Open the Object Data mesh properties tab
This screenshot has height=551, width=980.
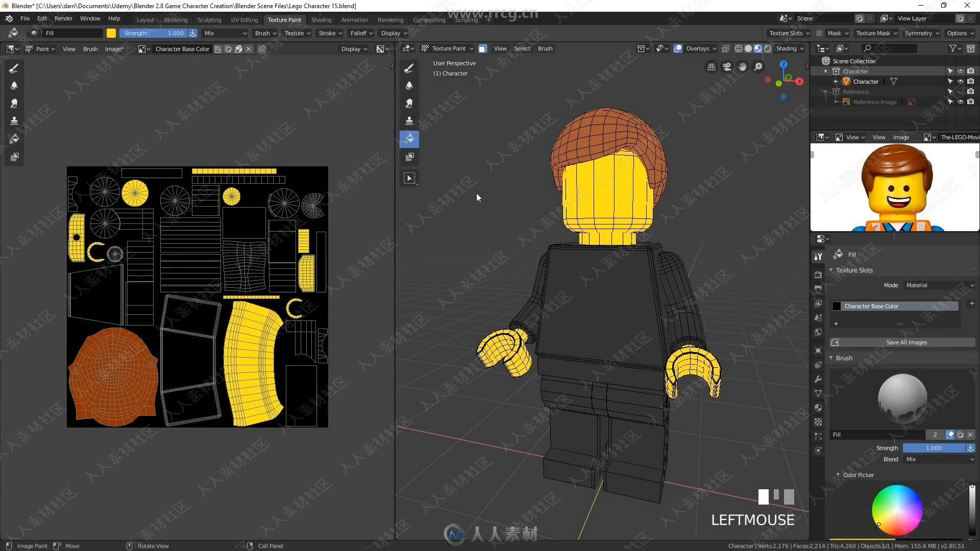pos(818,393)
